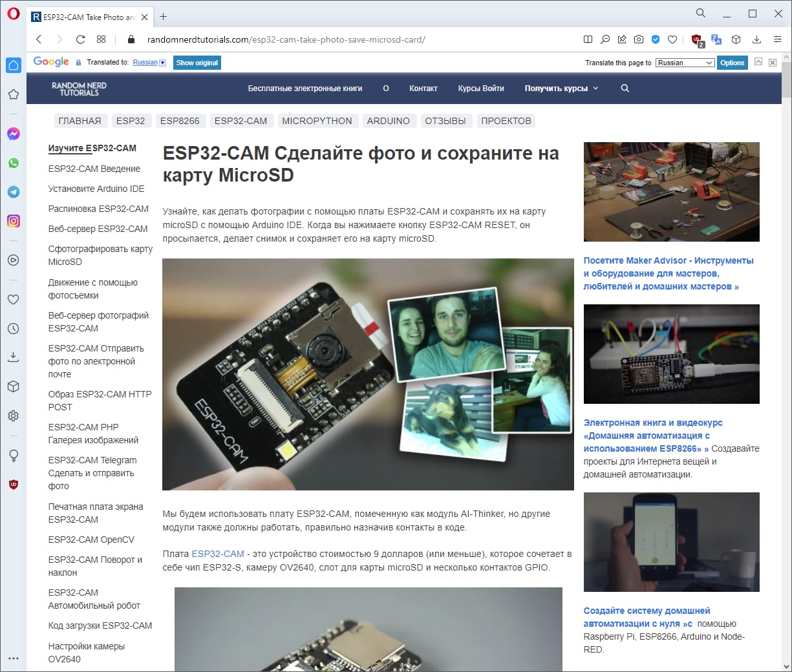Open the ПРОЕКТОВ category tab

point(506,121)
